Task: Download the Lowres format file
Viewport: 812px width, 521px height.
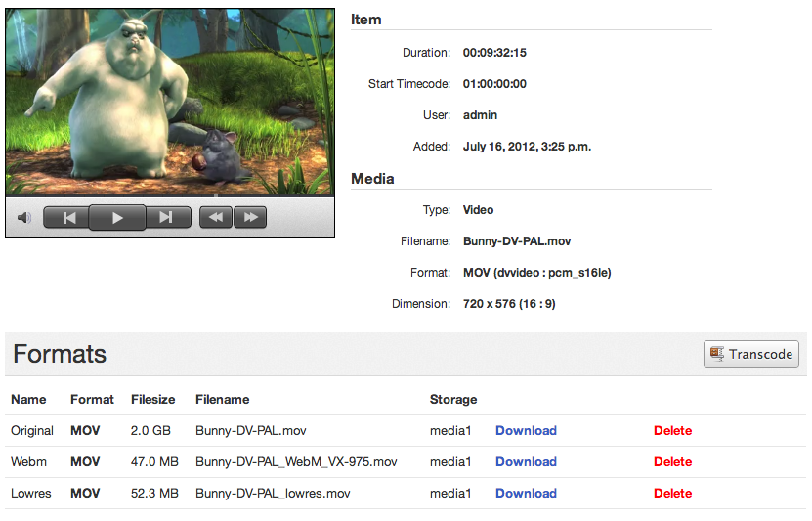Action: click(x=526, y=494)
